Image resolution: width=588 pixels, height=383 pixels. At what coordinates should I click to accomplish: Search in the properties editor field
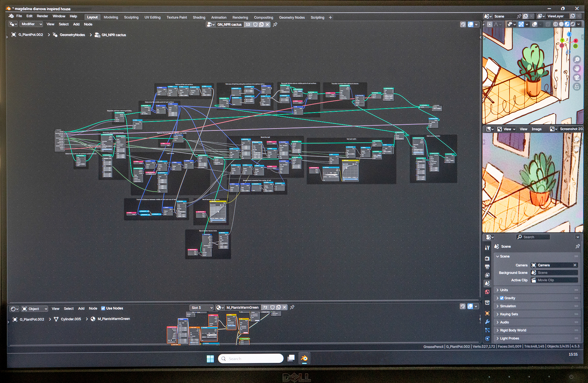click(x=533, y=237)
